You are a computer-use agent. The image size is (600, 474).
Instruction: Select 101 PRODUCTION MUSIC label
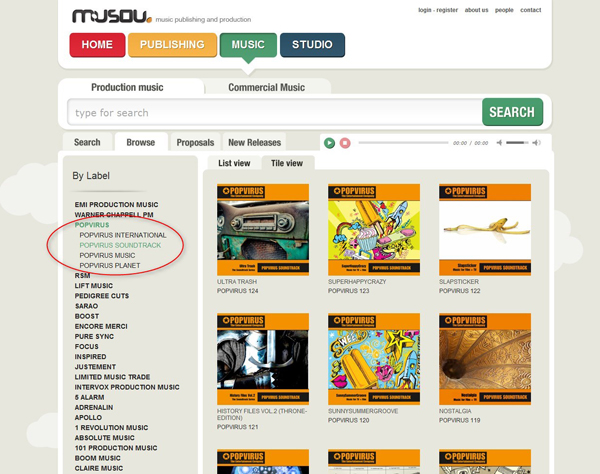click(116, 448)
